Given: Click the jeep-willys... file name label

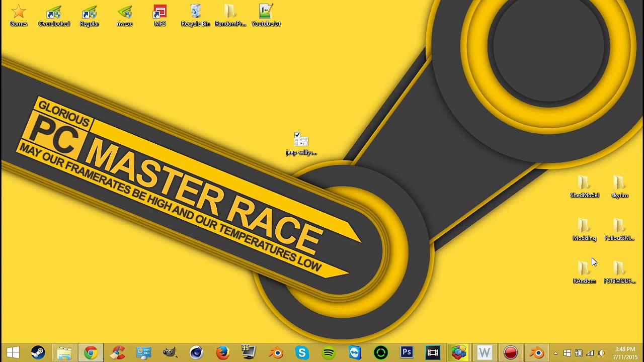Looking at the screenshot, I should [x=301, y=152].
